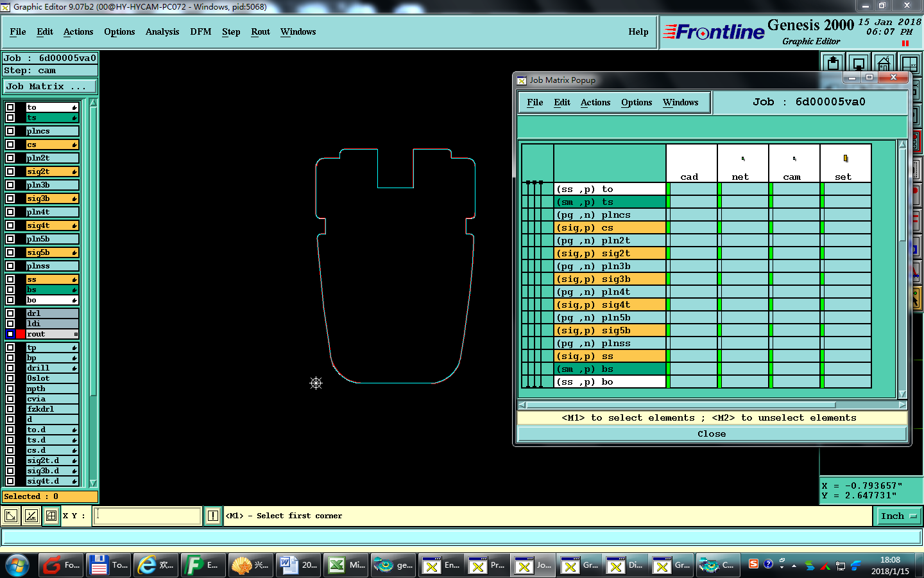This screenshot has height=578, width=924.
Task: Open the Help menu
Action: coord(638,31)
